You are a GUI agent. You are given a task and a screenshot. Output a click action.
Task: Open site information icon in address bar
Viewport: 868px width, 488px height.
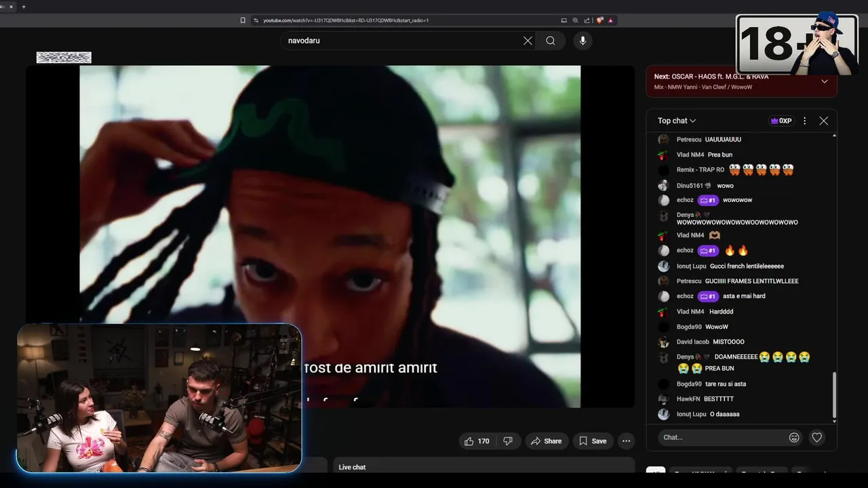(256, 20)
